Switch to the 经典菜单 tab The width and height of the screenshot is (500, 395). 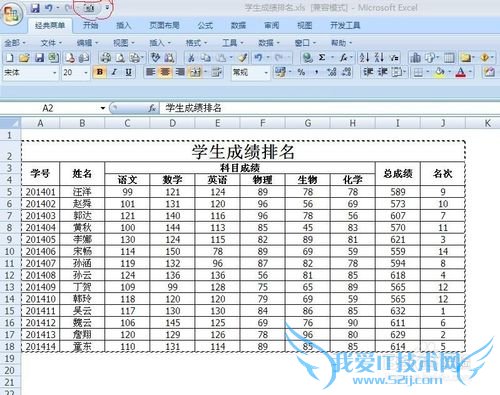coord(50,25)
